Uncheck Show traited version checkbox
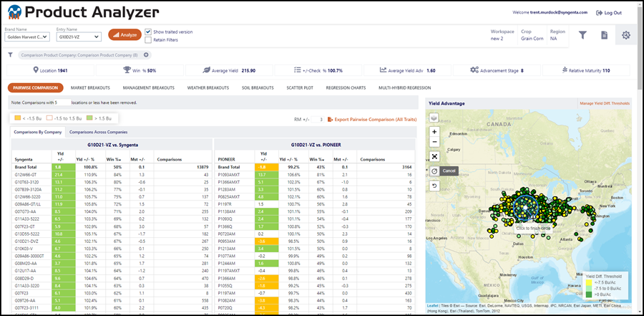 click(x=148, y=32)
